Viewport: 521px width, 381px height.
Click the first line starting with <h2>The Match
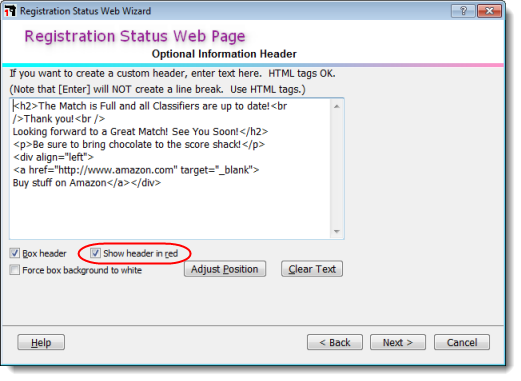pyautogui.click(x=150, y=106)
